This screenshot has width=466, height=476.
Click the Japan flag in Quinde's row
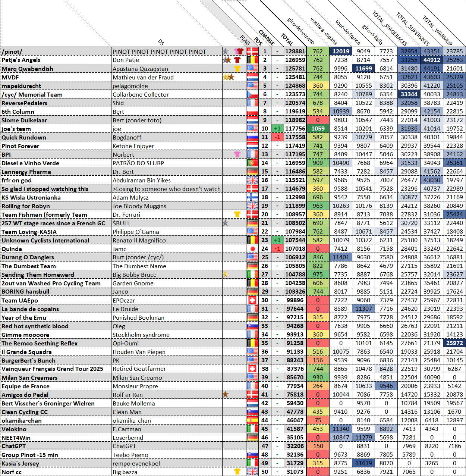tap(252, 249)
